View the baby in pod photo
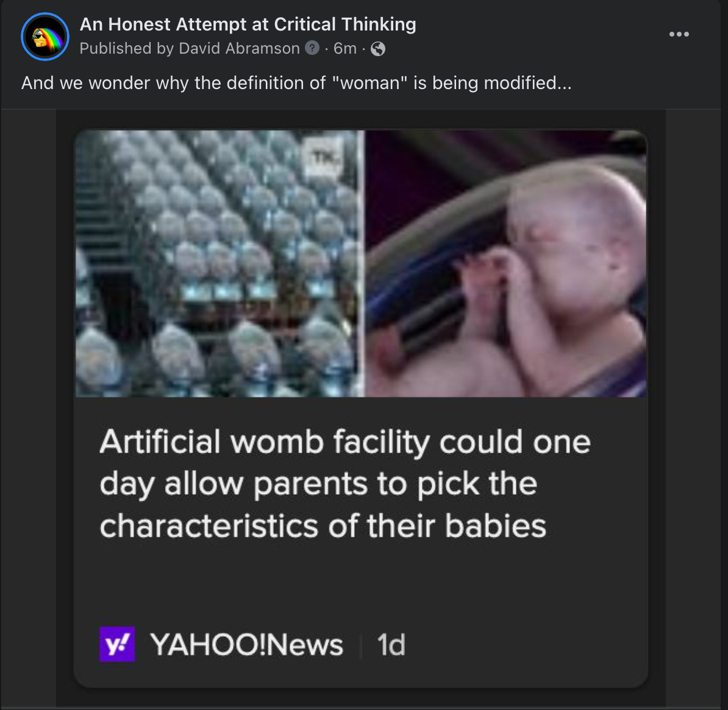Viewport: 728px width, 710px height. click(x=506, y=264)
